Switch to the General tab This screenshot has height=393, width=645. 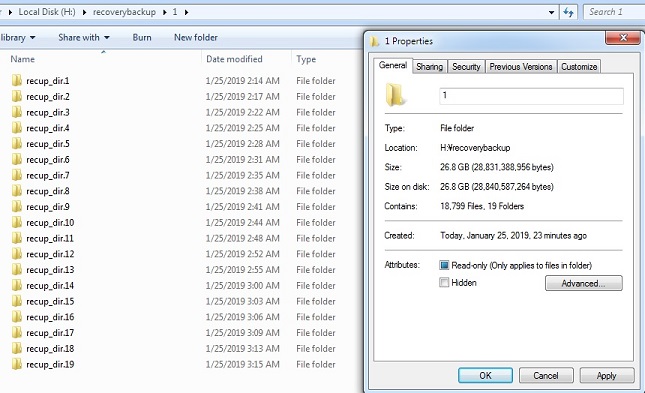393,65
